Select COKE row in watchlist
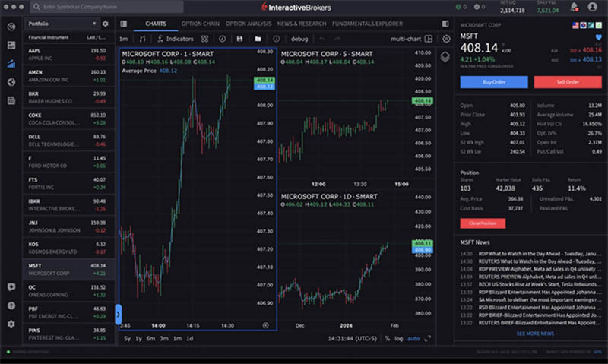608x364 pixels. (68, 119)
